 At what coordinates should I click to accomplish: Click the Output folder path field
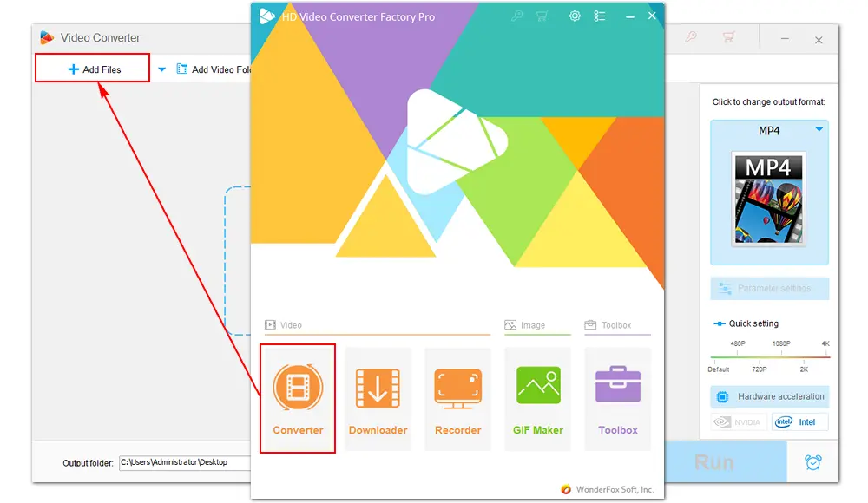pyautogui.click(x=185, y=462)
